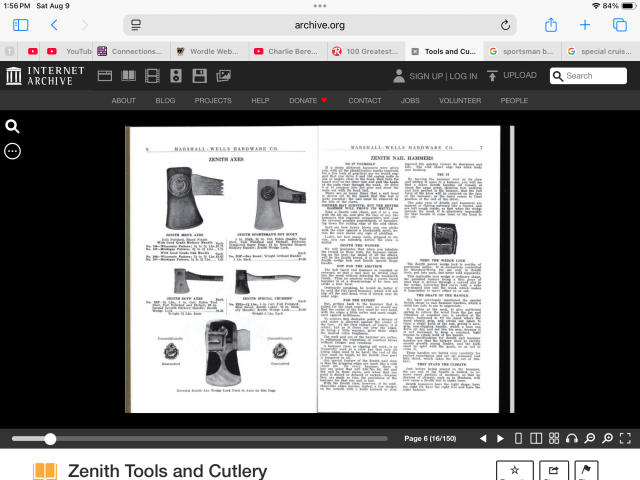Switch to the YouTube tab
Screen dimensions: 640x480
click(69, 51)
